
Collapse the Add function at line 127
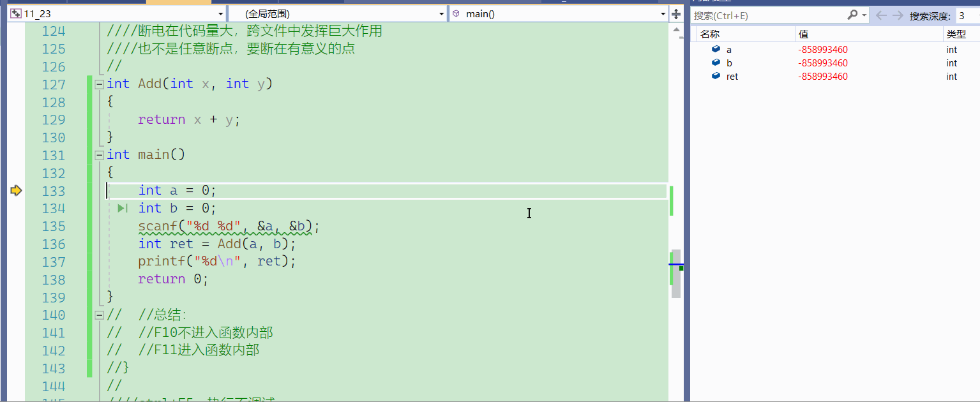point(99,84)
